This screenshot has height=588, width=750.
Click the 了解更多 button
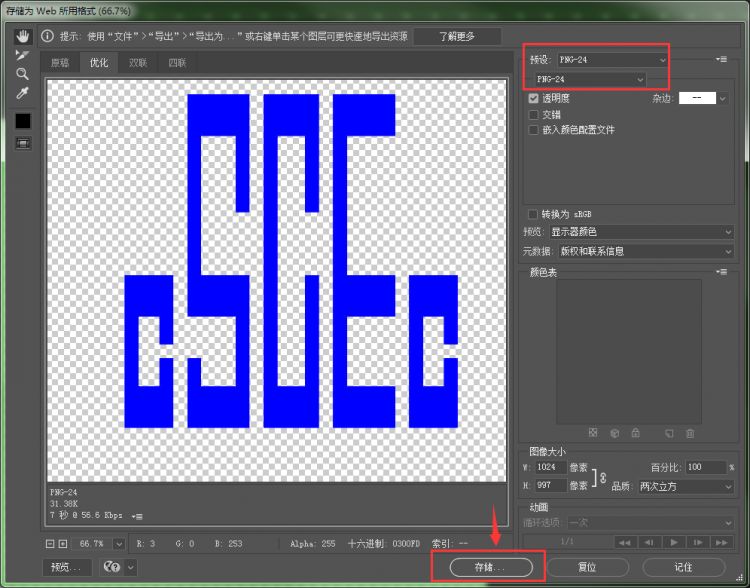coord(457,36)
